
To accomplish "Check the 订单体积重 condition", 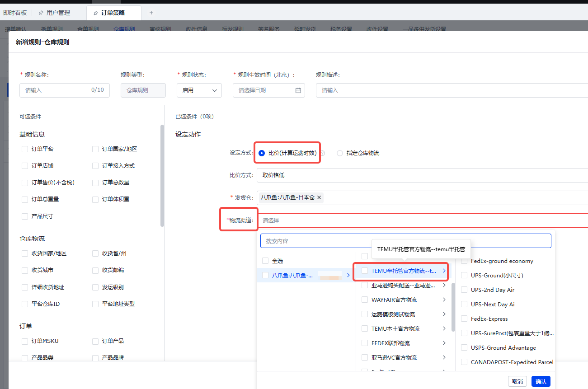I will point(95,199).
